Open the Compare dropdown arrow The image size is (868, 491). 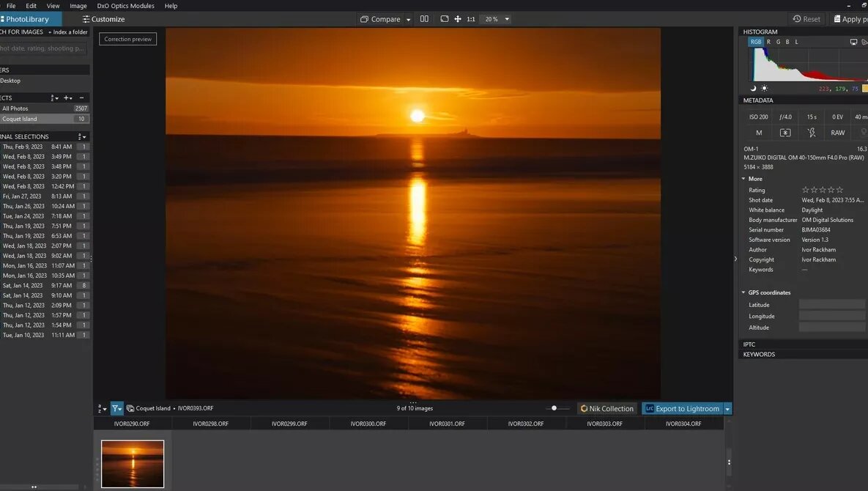point(409,20)
